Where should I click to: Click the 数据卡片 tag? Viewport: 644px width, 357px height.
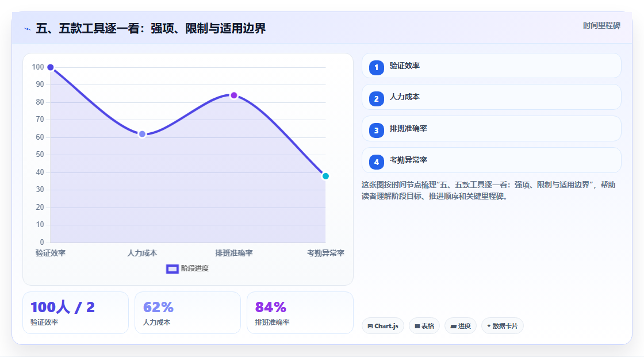(x=503, y=326)
